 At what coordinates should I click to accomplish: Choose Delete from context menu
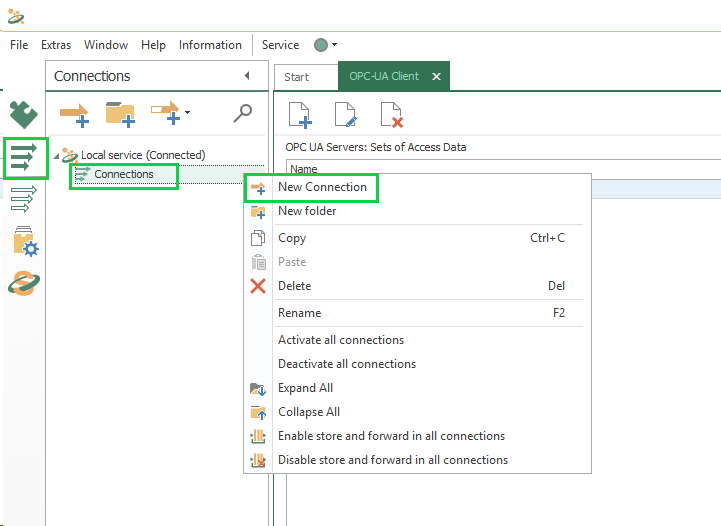coord(418,286)
